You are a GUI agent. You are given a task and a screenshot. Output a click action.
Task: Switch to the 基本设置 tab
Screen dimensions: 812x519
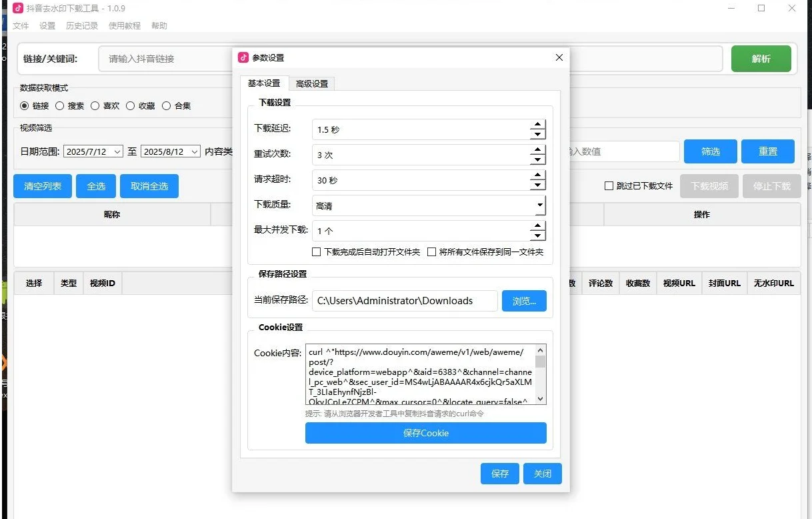coord(264,83)
